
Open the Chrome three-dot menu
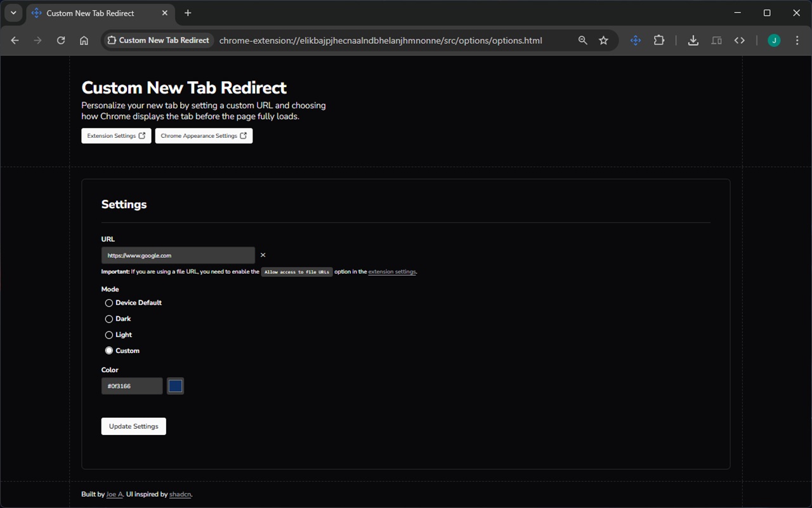pyautogui.click(x=797, y=40)
